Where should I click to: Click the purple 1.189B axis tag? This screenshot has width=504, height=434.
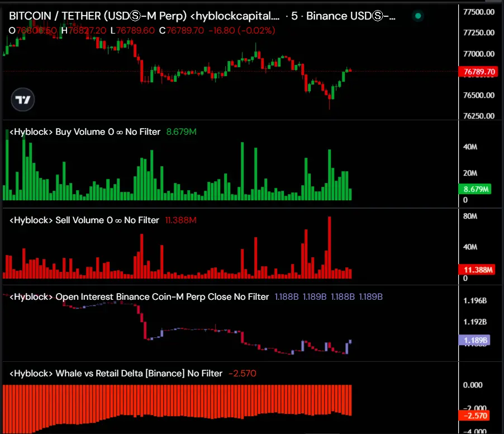474,340
